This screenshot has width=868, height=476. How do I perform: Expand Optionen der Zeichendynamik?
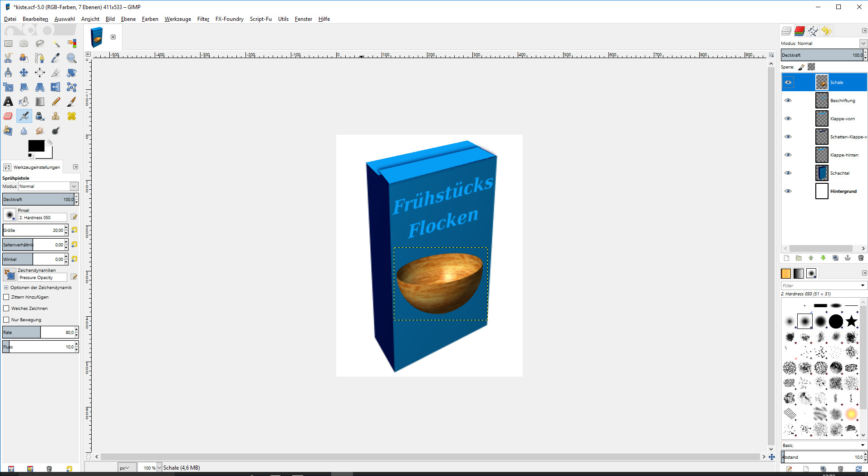tap(6, 288)
